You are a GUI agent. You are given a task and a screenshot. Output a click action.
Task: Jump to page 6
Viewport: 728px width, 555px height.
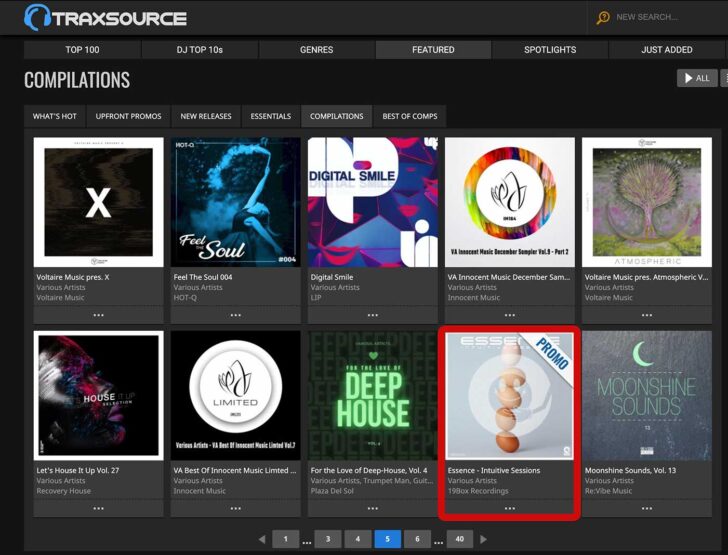417,539
